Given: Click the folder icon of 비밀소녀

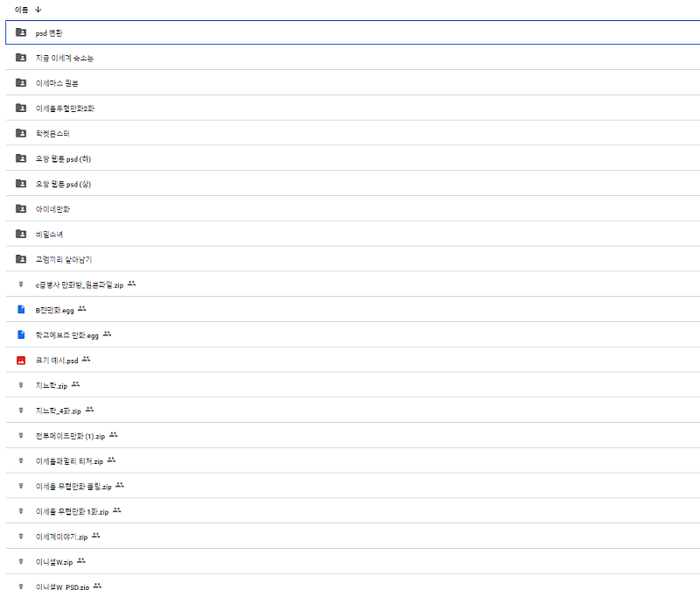Looking at the screenshot, I should [x=21, y=234].
